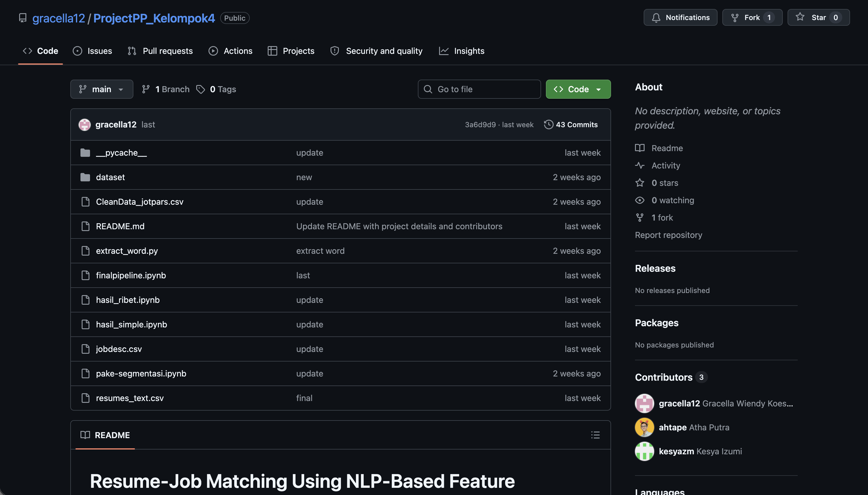Click the Packages heading link
Image resolution: width=868 pixels, height=495 pixels.
pos(656,323)
